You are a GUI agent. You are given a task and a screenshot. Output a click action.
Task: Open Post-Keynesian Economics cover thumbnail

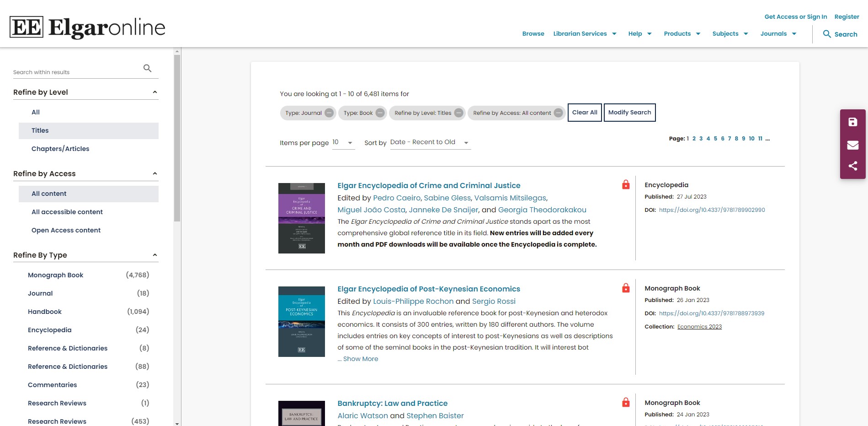pyautogui.click(x=302, y=322)
